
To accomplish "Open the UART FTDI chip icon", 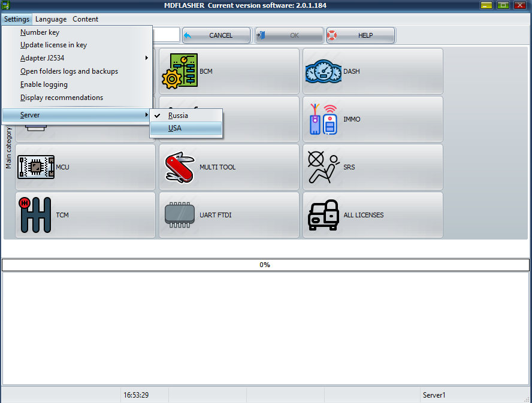I will click(180, 215).
